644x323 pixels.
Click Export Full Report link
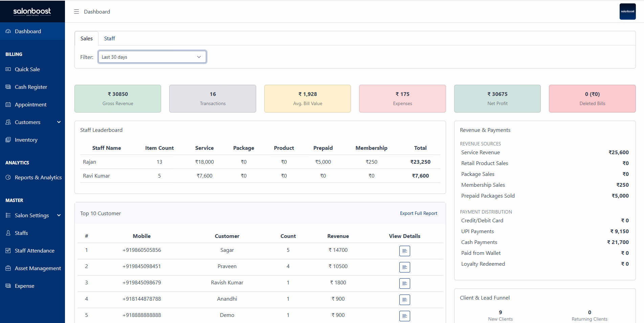tap(419, 213)
